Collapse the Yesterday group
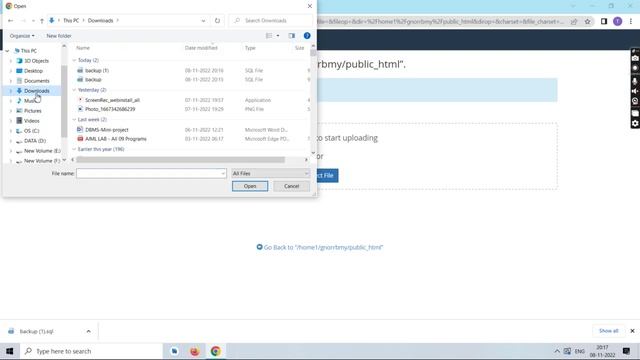Viewport: 640px width, 360px height. (x=74, y=90)
